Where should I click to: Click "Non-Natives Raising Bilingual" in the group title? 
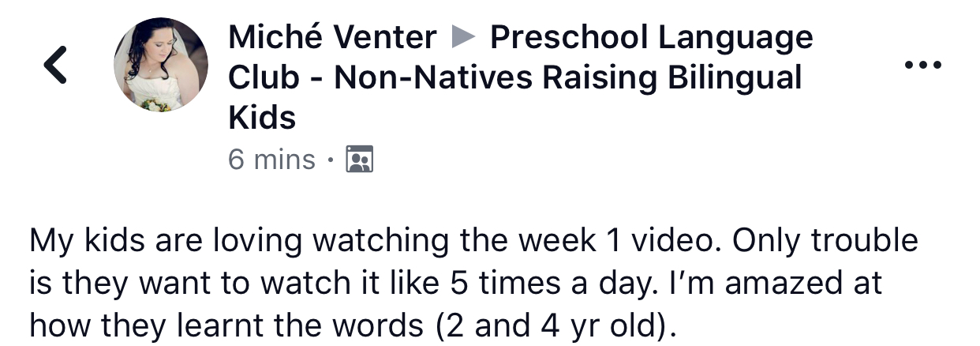(x=567, y=77)
